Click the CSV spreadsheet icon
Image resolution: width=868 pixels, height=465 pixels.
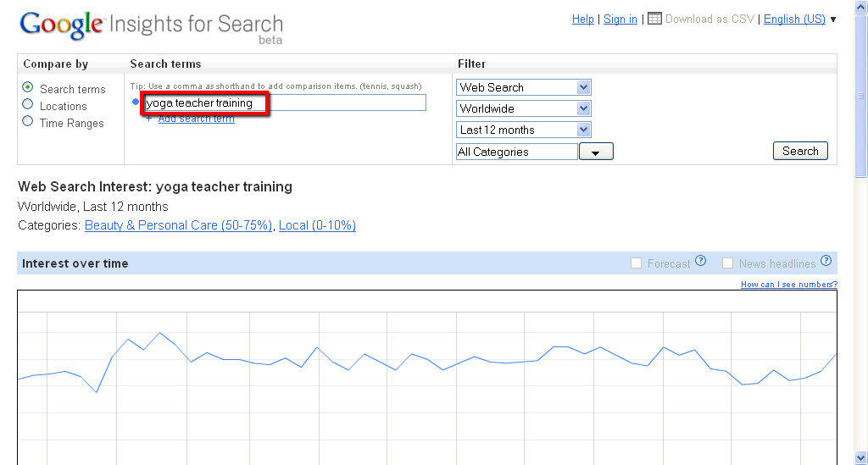(654, 19)
